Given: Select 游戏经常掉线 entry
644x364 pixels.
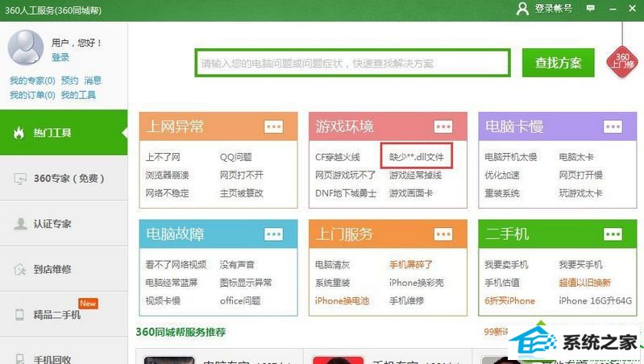Looking at the screenshot, I should click(x=415, y=176).
